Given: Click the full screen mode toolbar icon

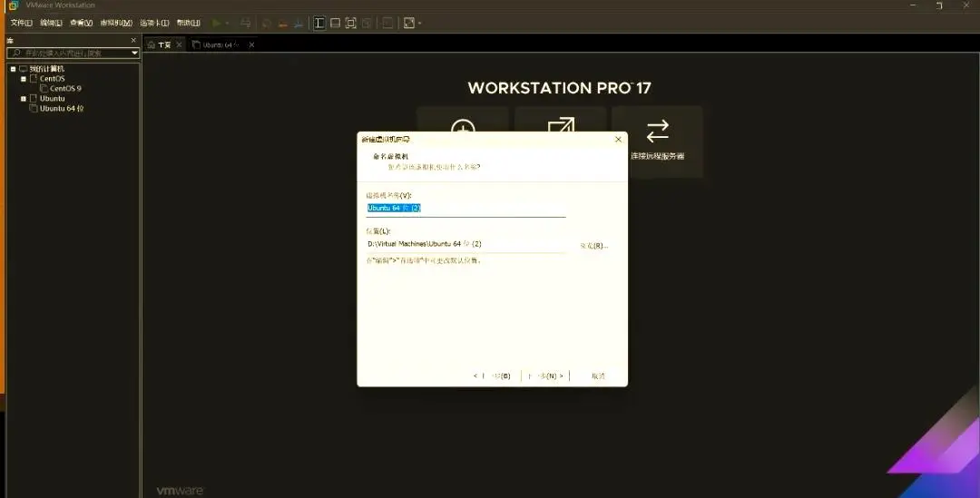Looking at the screenshot, I should [350, 23].
